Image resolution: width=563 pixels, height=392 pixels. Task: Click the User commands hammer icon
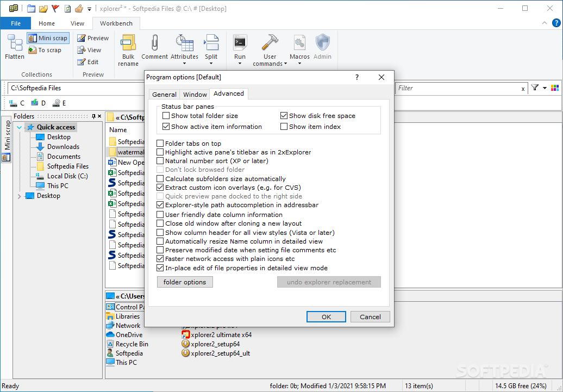tap(270, 42)
